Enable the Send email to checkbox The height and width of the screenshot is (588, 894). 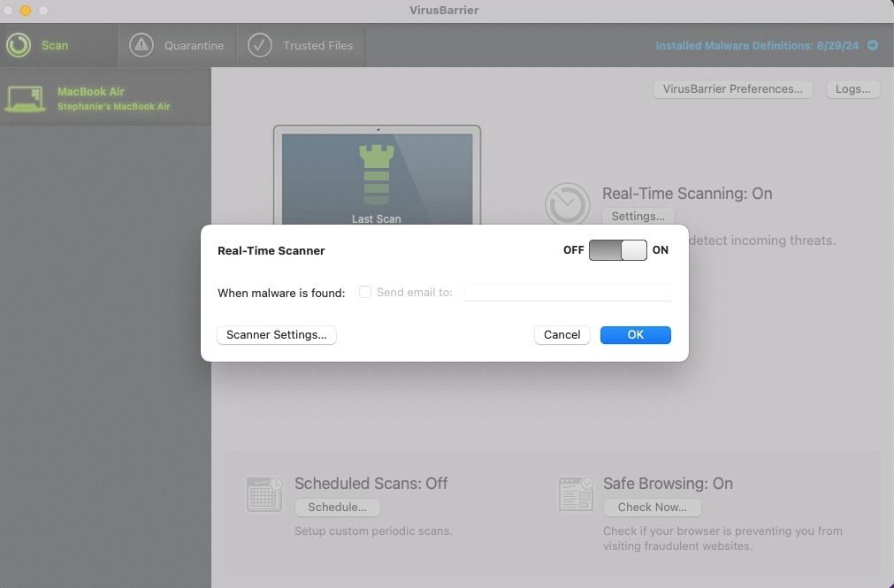pyautogui.click(x=365, y=292)
